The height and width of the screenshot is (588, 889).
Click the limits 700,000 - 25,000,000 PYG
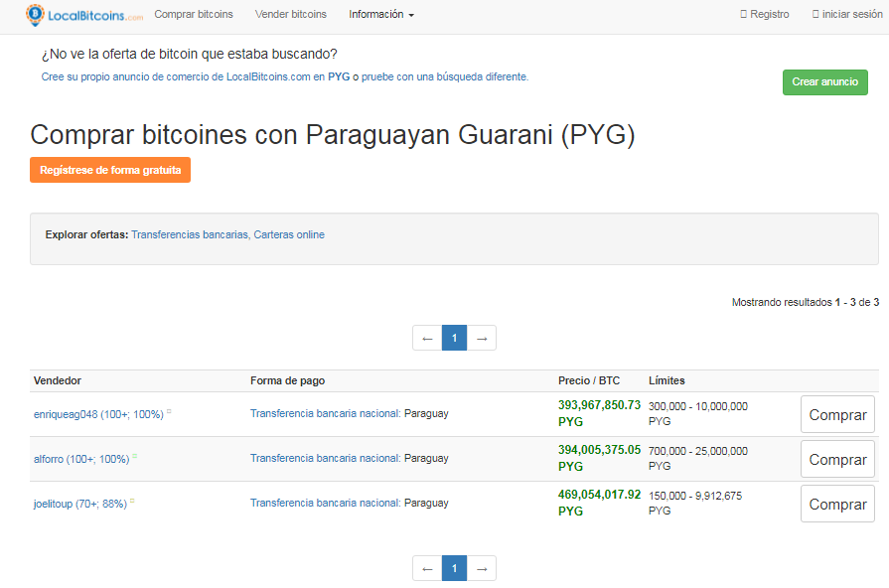click(698, 459)
